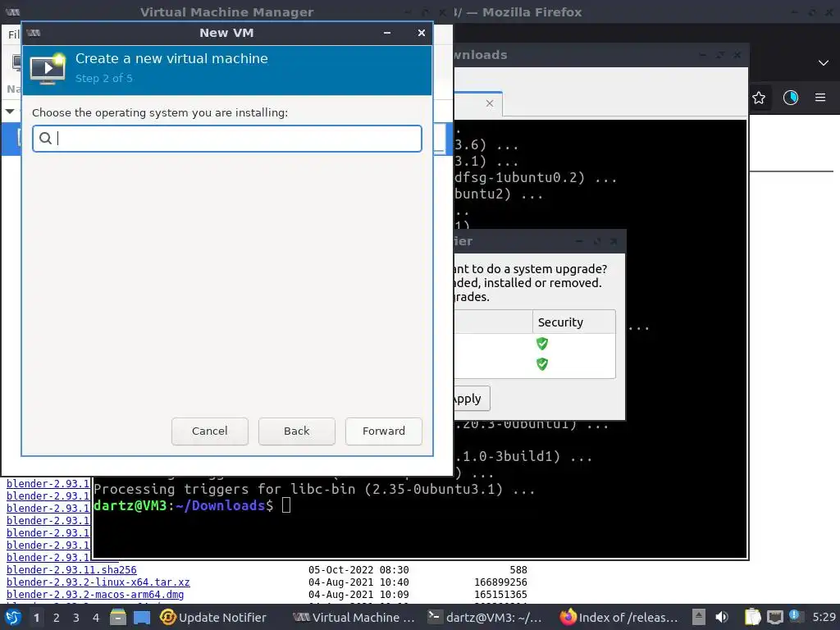Activate Virtual Machine Manager taskbar entry
840x630 pixels.
click(354, 617)
